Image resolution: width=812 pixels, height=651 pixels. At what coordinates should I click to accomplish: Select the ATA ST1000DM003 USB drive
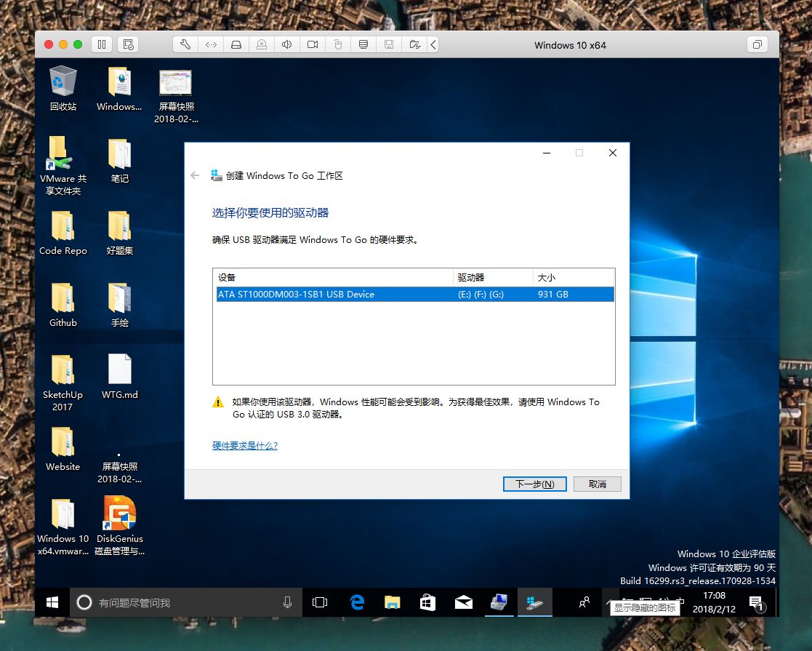[363, 294]
